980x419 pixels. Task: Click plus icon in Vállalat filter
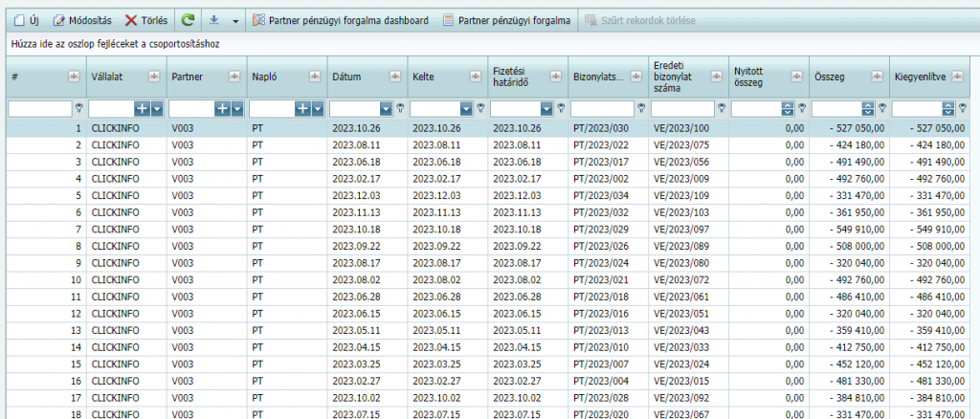tap(142, 109)
